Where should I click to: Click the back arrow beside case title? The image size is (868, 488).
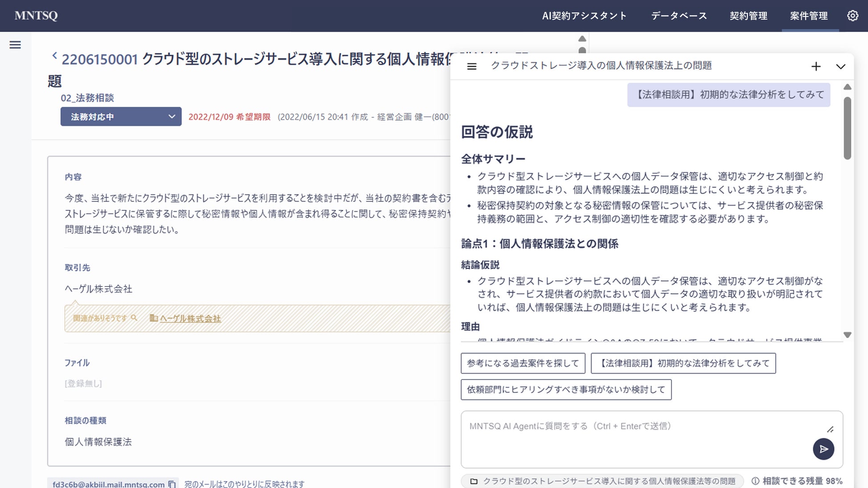[54, 56]
